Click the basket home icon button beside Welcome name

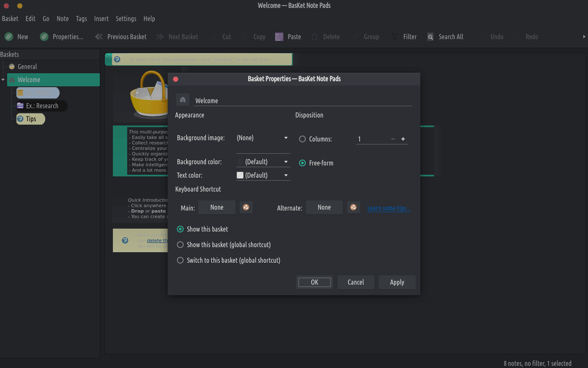(x=182, y=100)
